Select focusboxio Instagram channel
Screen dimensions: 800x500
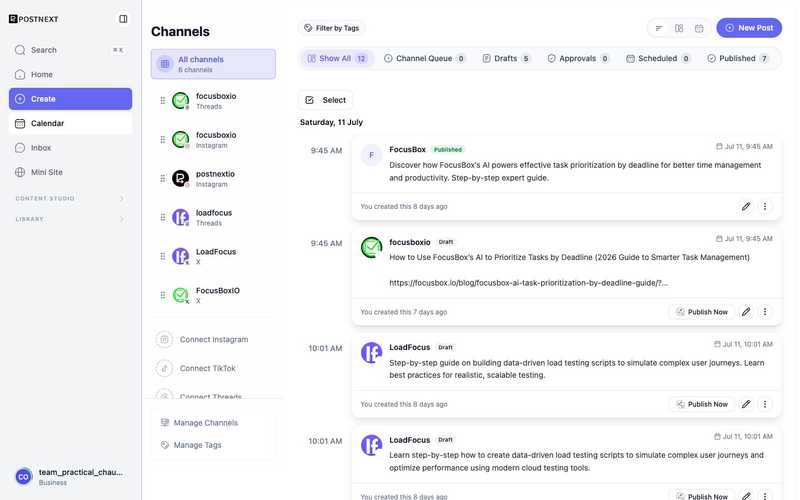213,140
